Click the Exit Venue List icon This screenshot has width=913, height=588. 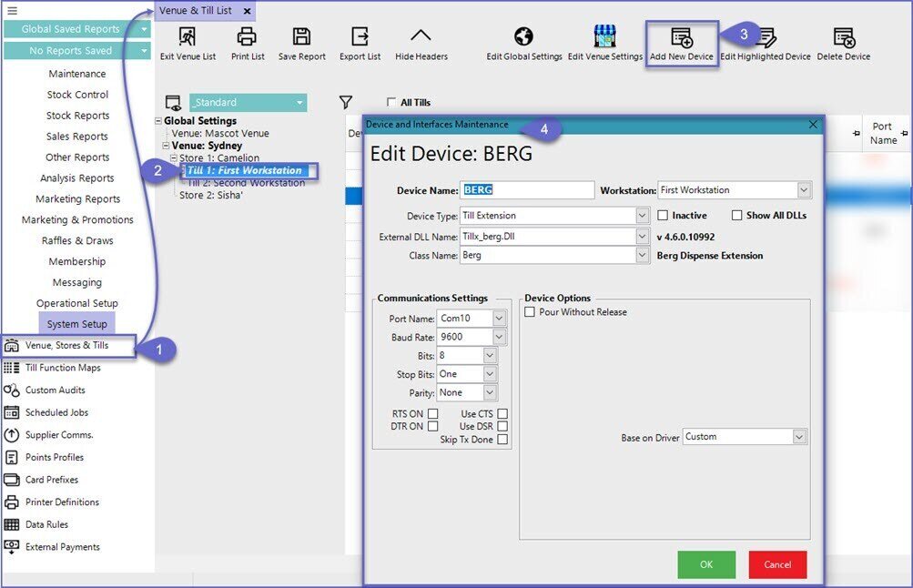click(188, 37)
